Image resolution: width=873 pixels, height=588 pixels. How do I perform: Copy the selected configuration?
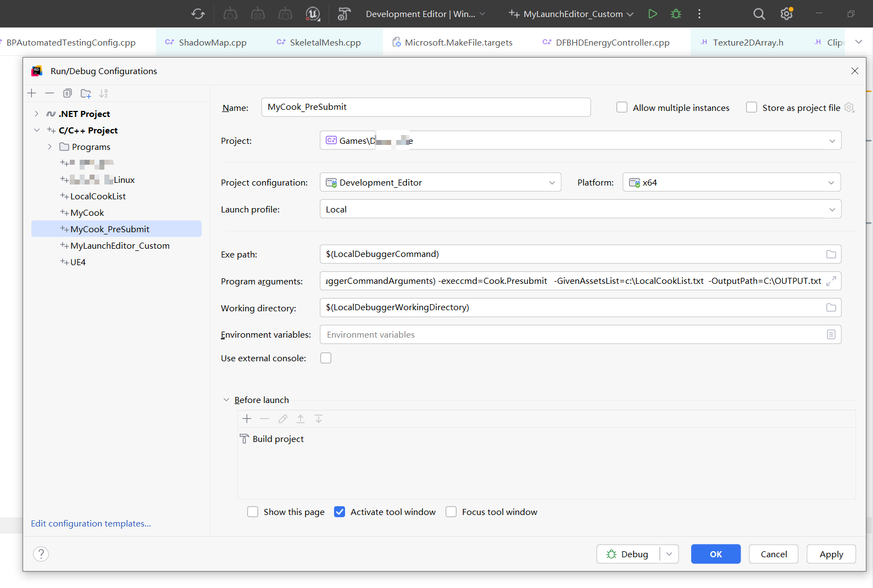(68, 93)
